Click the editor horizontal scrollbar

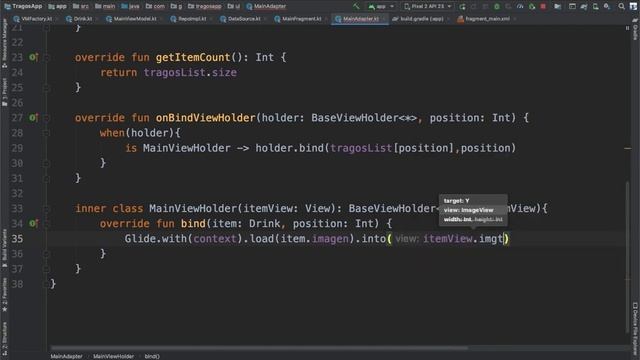pos(259,348)
